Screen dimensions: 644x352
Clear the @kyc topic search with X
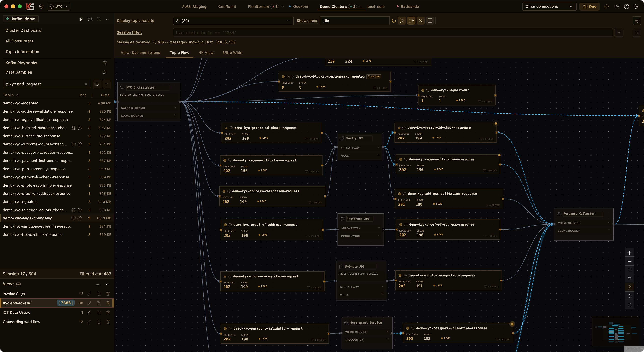tap(86, 84)
